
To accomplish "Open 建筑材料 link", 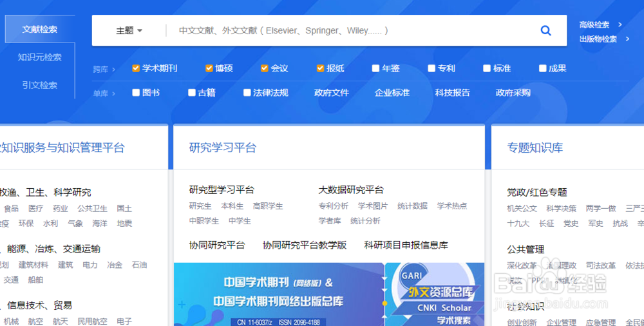I will pyautogui.click(x=33, y=265).
